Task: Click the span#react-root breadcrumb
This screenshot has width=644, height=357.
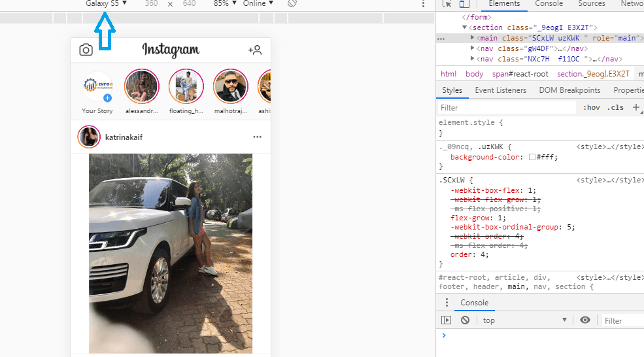Action: pyautogui.click(x=520, y=74)
